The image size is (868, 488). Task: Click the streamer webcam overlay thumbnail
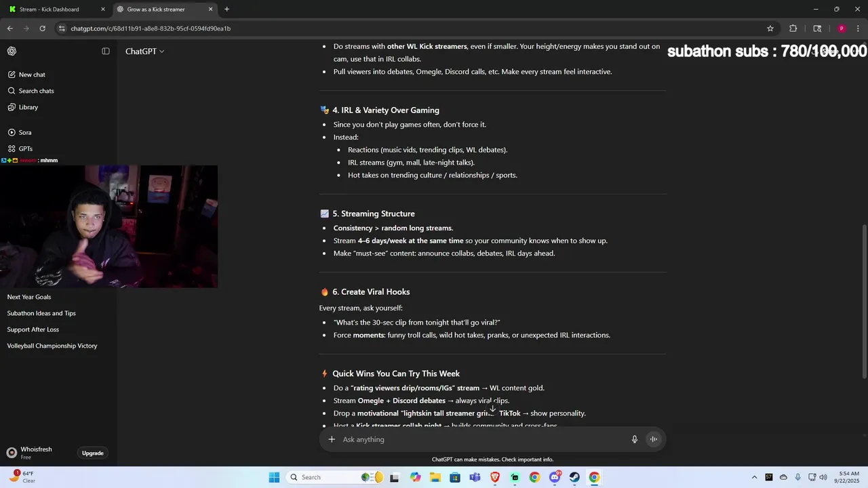tap(108, 226)
